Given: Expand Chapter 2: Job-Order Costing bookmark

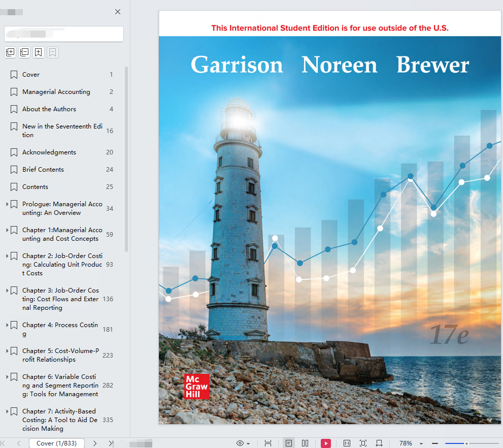Looking at the screenshot, I should 7,256.
